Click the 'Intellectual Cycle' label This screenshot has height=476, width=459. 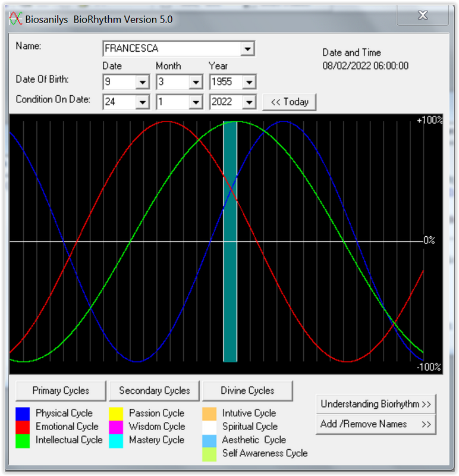coord(69,440)
